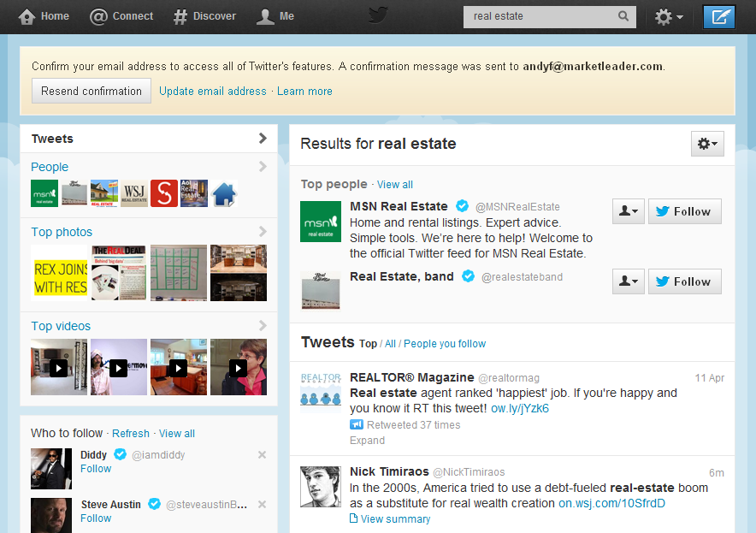Click the MSN real estate avatar under People
The image size is (756, 533).
(x=44, y=193)
